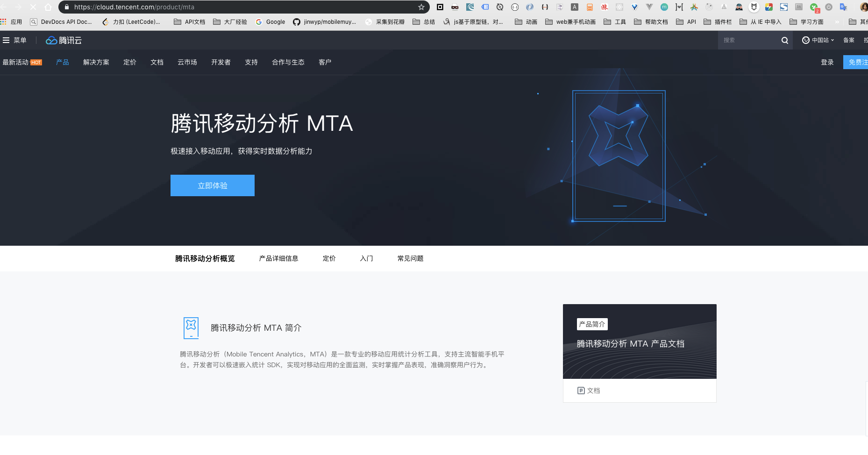The image size is (868, 455).
Task: Click the 备案 link
Action: pos(849,40)
